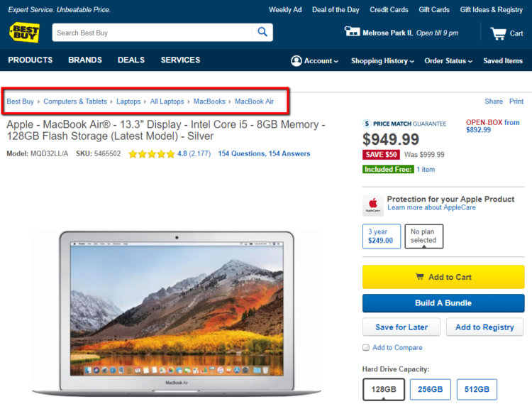
Task: Select the 512GB capacity option
Action: pos(477,389)
